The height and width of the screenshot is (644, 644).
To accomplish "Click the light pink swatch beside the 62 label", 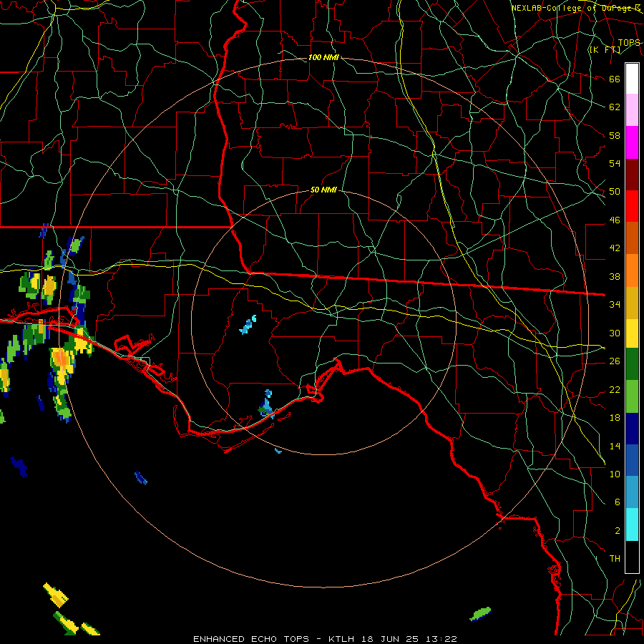I will (x=632, y=110).
